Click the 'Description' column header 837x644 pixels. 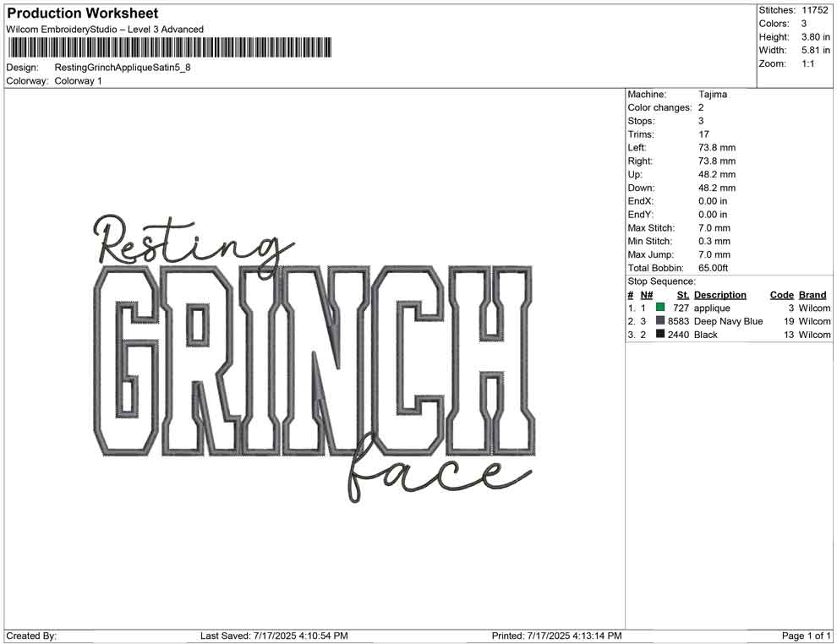coord(720,294)
